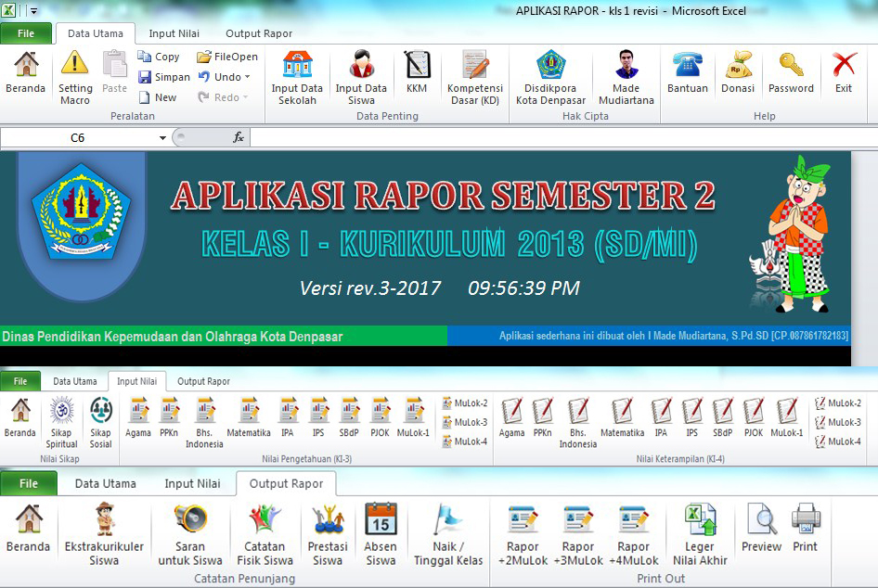Image resolution: width=878 pixels, height=588 pixels.
Task: Select Input Nilai tab in middle ribbon
Action: (136, 381)
